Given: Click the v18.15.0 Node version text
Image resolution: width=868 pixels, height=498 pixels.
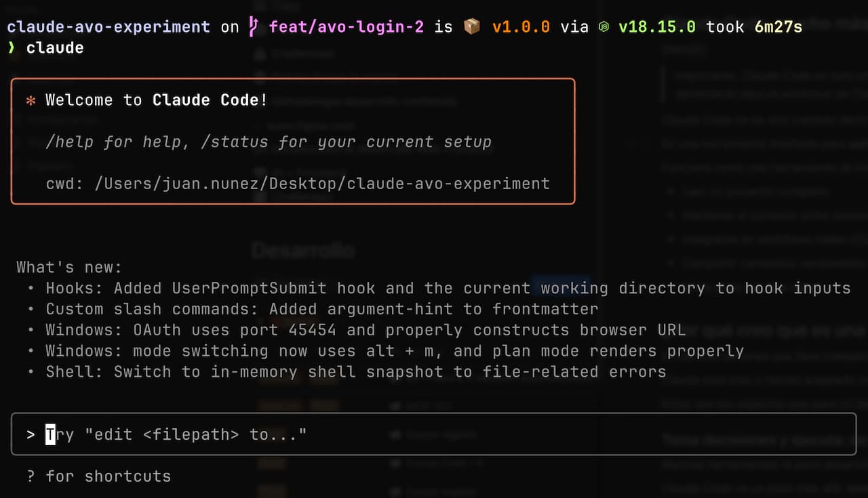Looking at the screenshot, I should (x=656, y=27).
